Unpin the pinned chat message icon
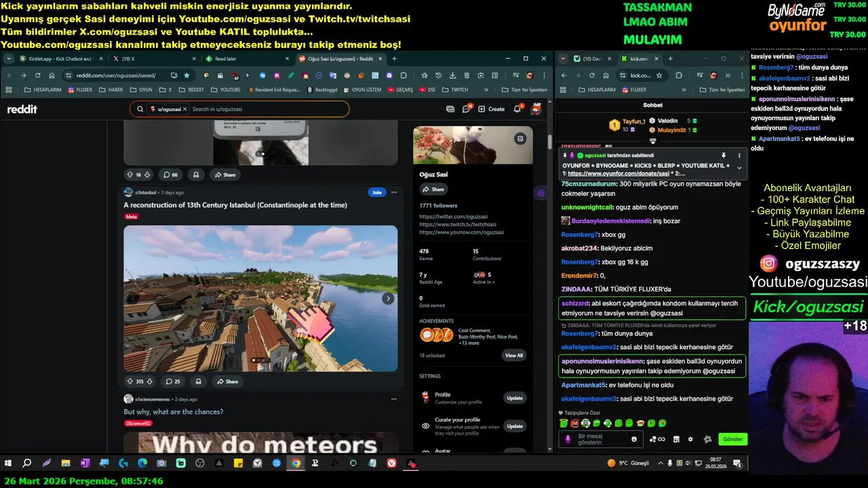 (724, 155)
